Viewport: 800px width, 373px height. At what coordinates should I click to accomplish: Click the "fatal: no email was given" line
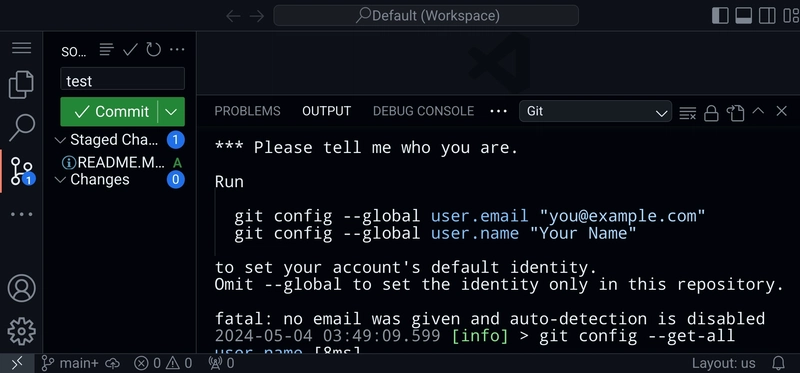tap(490, 318)
